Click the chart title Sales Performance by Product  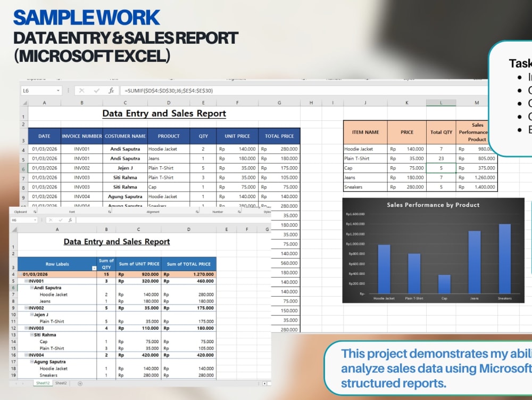433,205
